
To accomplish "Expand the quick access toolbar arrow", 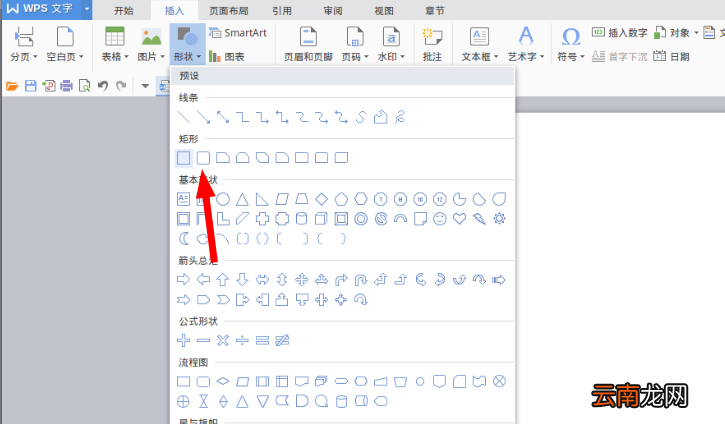I will click(x=145, y=86).
